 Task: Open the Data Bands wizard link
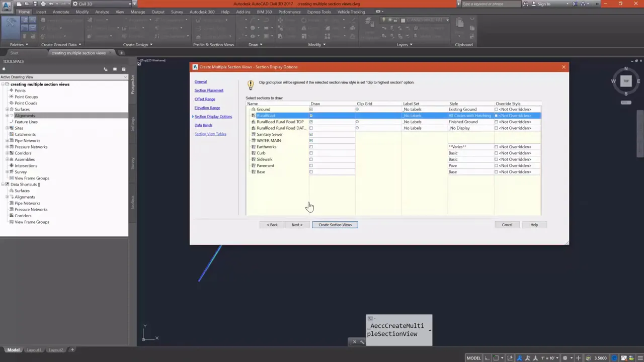[203, 125]
